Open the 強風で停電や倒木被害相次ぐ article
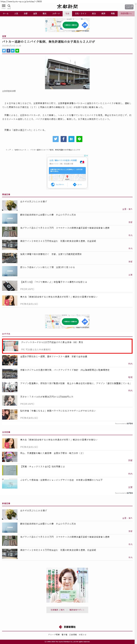 [51, 254]
